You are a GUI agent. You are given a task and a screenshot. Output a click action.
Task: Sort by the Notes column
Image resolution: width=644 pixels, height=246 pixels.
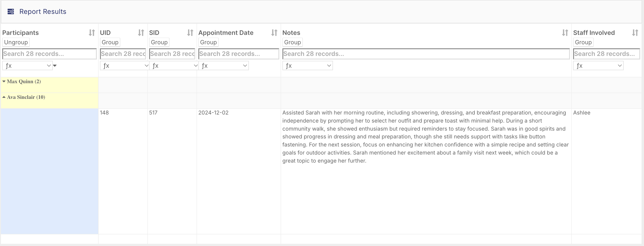(x=565, y=33)
